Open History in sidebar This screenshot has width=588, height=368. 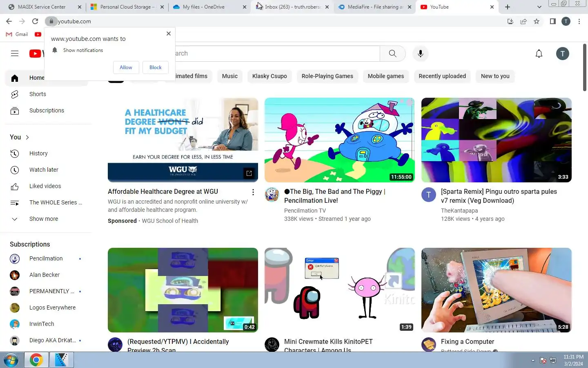point(47,153)
